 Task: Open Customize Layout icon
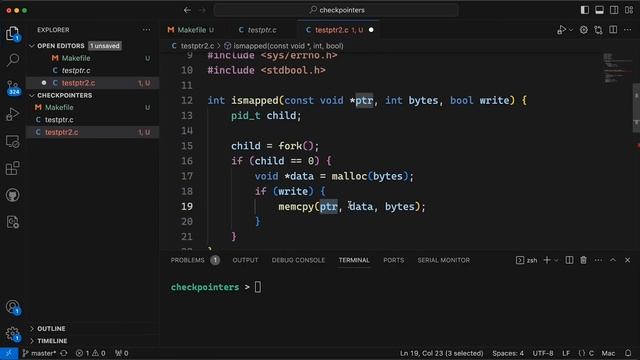coord(629,10)
